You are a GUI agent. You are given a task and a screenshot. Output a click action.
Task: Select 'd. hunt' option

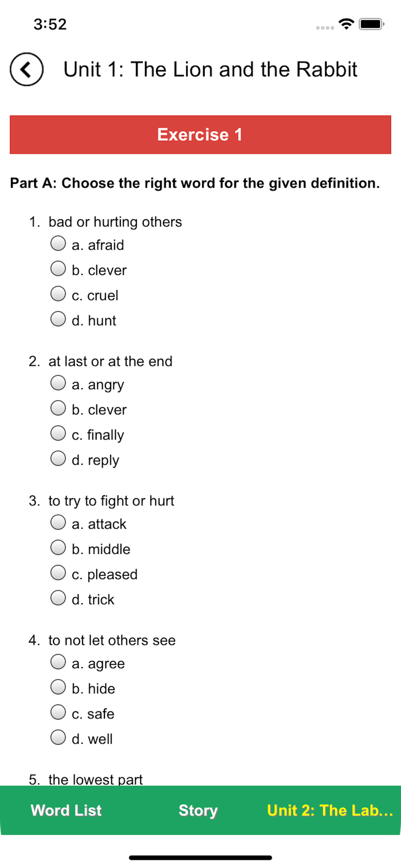(58, 319)
